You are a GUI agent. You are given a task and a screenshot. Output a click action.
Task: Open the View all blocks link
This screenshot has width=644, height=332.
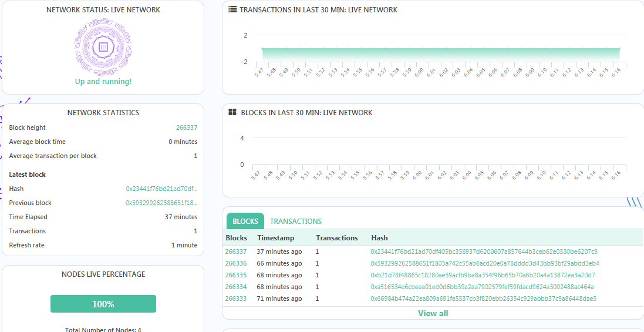tap(433, 314)
